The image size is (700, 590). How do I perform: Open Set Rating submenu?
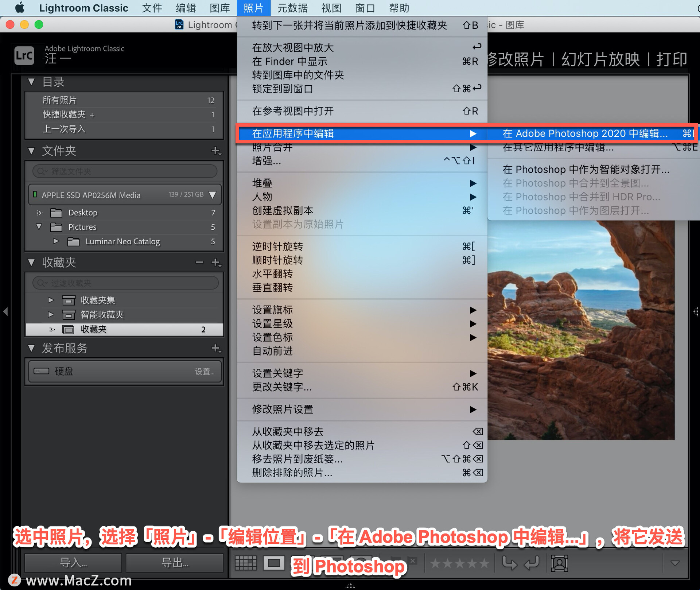[x=362, y=323]
